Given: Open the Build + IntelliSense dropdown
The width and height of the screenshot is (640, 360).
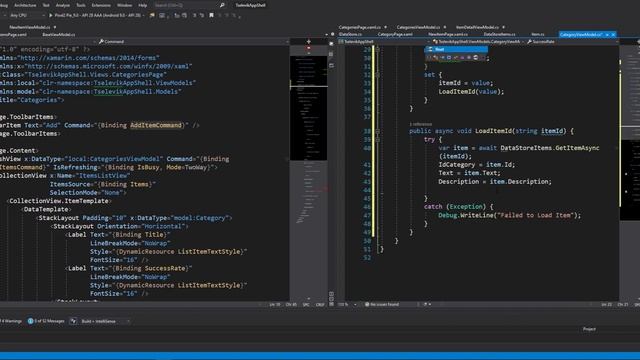Looking at the screenshot, I should point(105,321).
